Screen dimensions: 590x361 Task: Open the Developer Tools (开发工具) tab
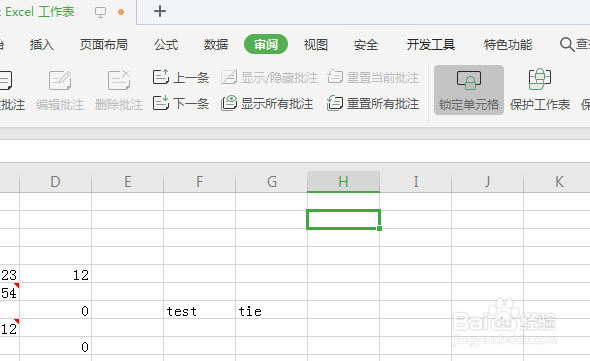tap(430, 44)
